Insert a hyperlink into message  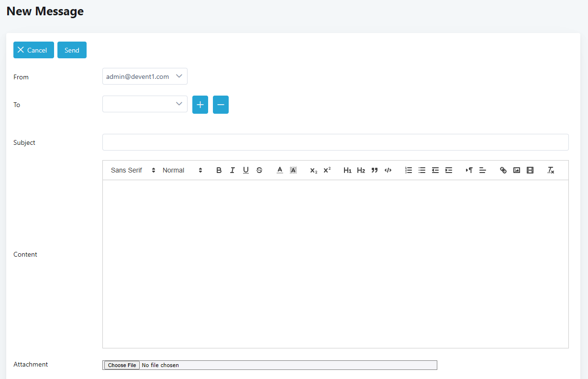point(503,170)
